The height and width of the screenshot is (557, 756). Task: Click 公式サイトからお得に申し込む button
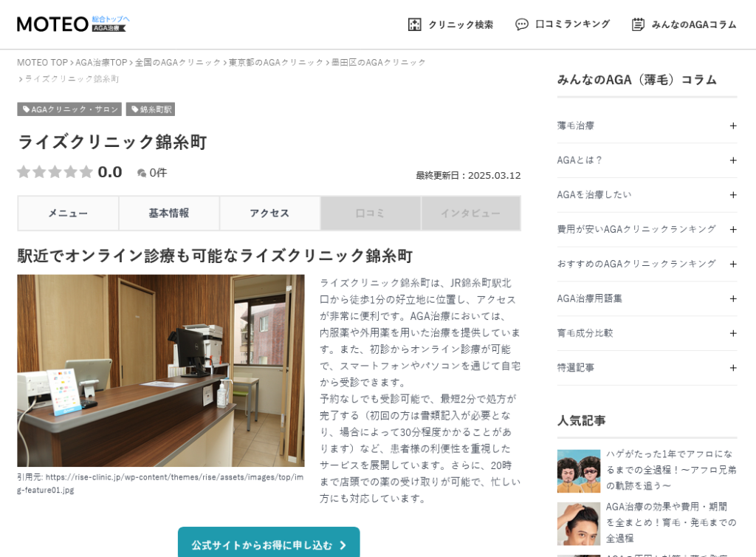269,544
